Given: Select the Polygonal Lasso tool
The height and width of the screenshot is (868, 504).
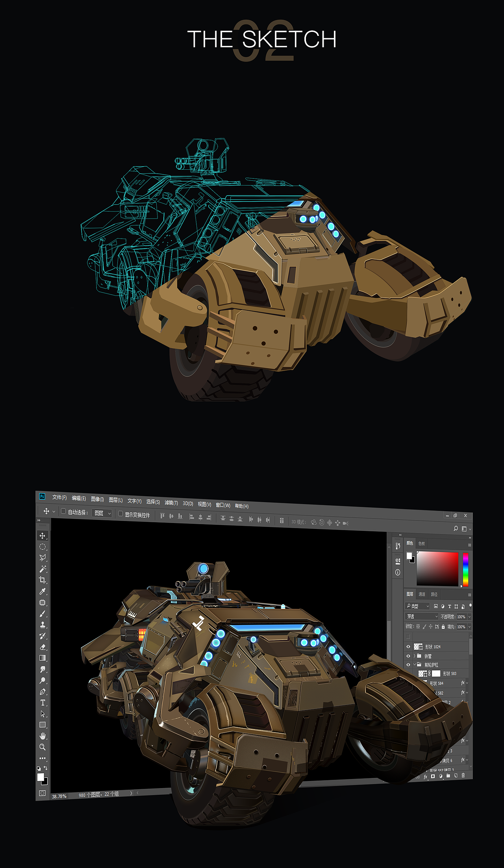Looking at the screenshot, I should (x=43, y=558).
